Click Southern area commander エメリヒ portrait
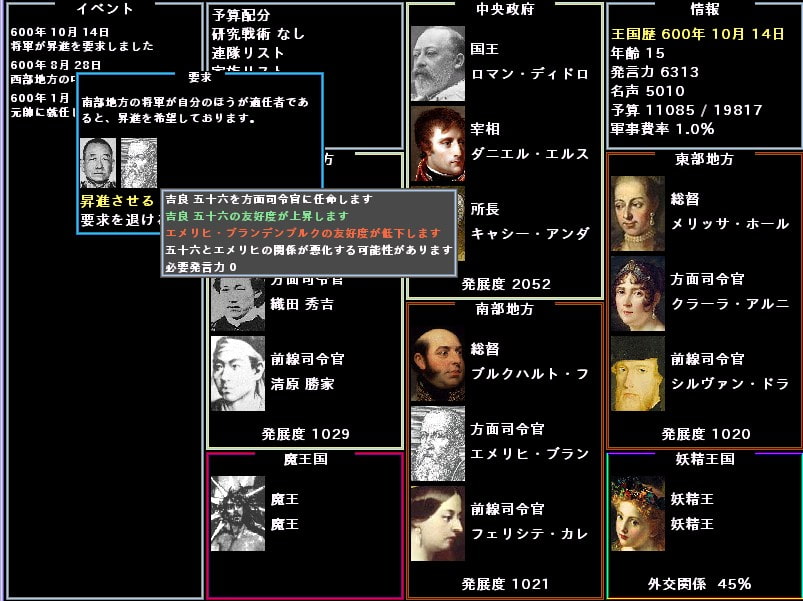Viewport: 803px width, 601px height. 438,443
